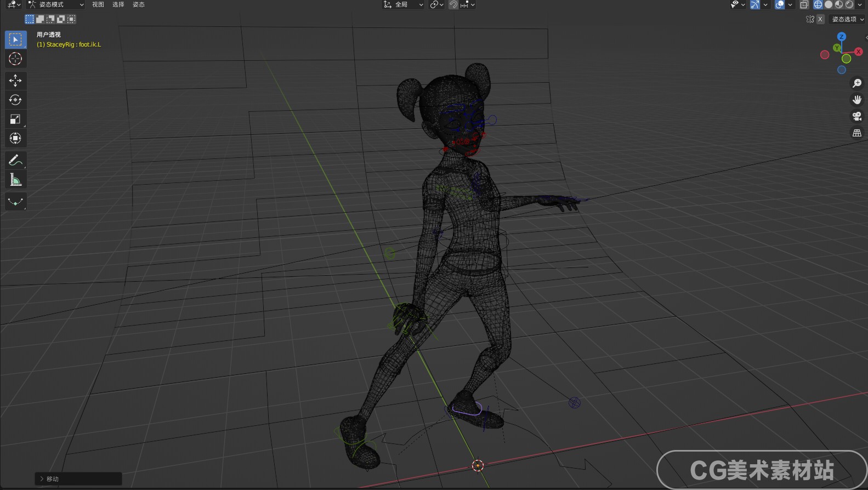
Task: Click the pan view hand icon
Action: 856,100
